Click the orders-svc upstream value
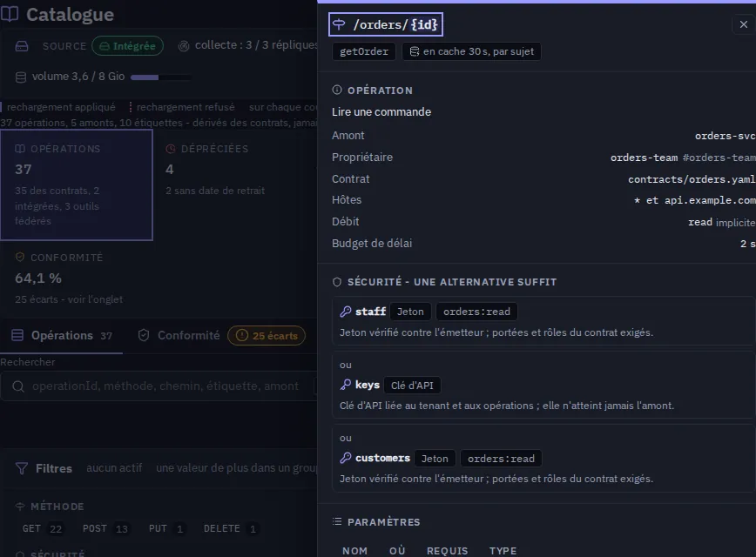Screen dimensions: 756x557 (x=725, y=136)
